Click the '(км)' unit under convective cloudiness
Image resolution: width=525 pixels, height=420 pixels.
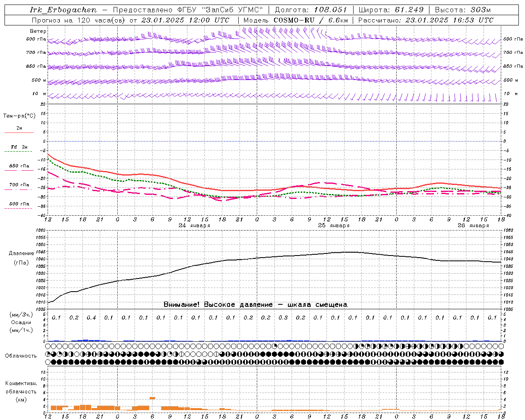pyautogui.click(x=21, y=399)
